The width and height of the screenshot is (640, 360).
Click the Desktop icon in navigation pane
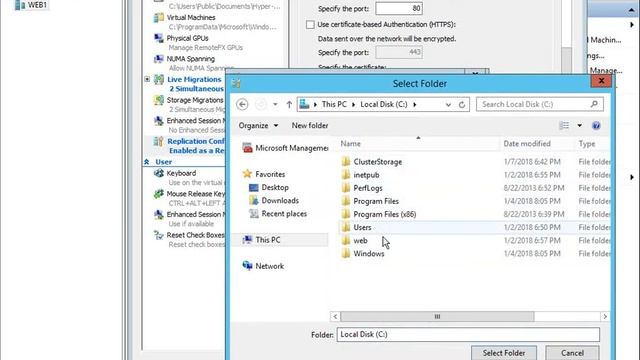coord(253,187)
